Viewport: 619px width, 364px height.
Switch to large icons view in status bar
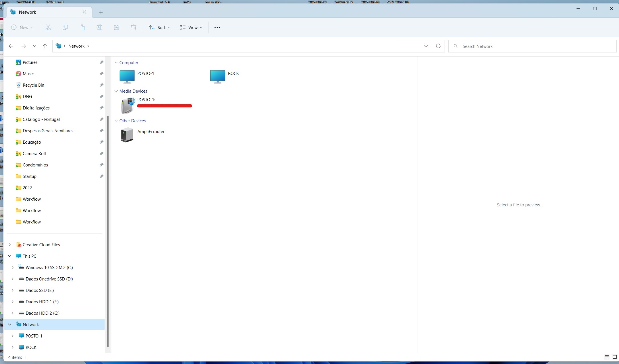(614, 357)
